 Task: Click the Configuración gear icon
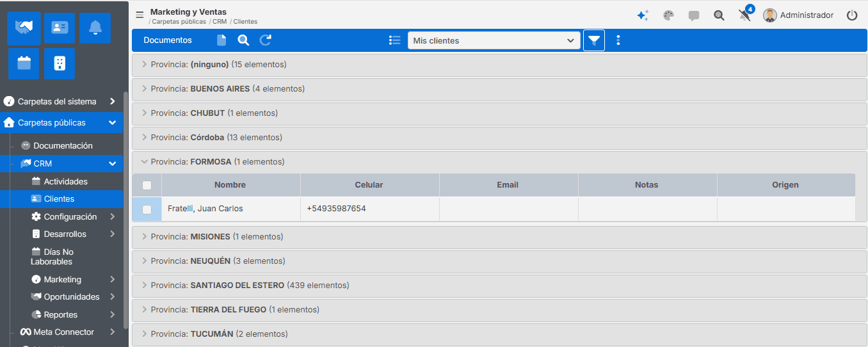[x=36, y=217]
